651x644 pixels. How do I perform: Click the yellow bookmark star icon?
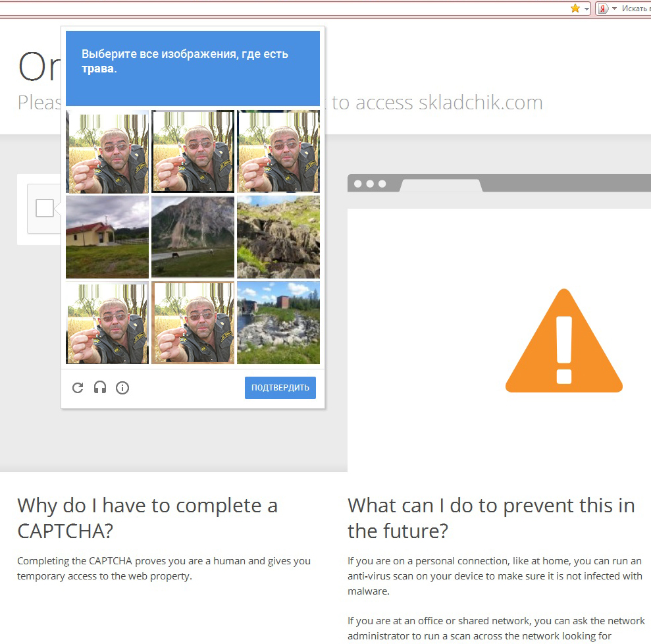coord(575,9)
